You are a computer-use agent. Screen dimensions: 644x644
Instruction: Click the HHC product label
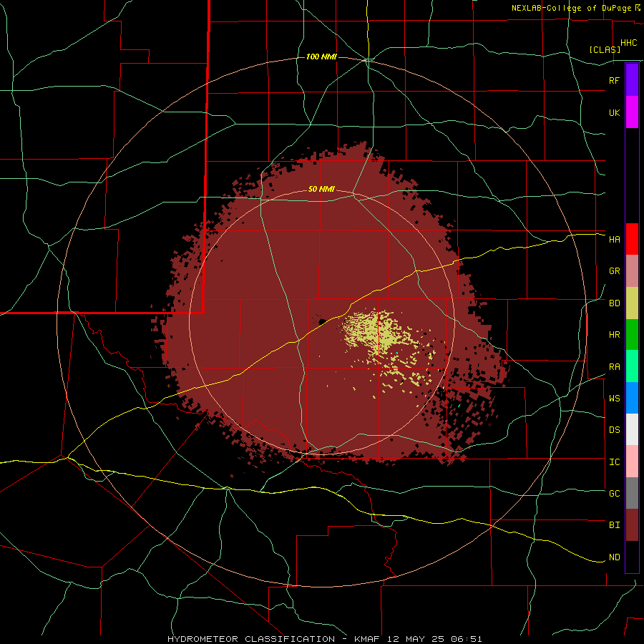(628, 43)
